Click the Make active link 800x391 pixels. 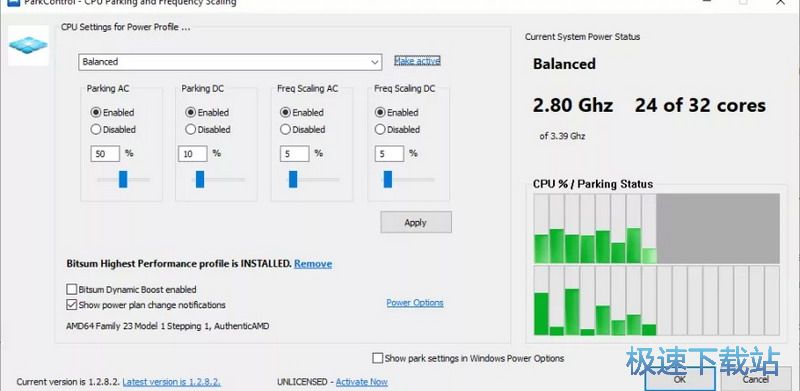pos(417,61)
